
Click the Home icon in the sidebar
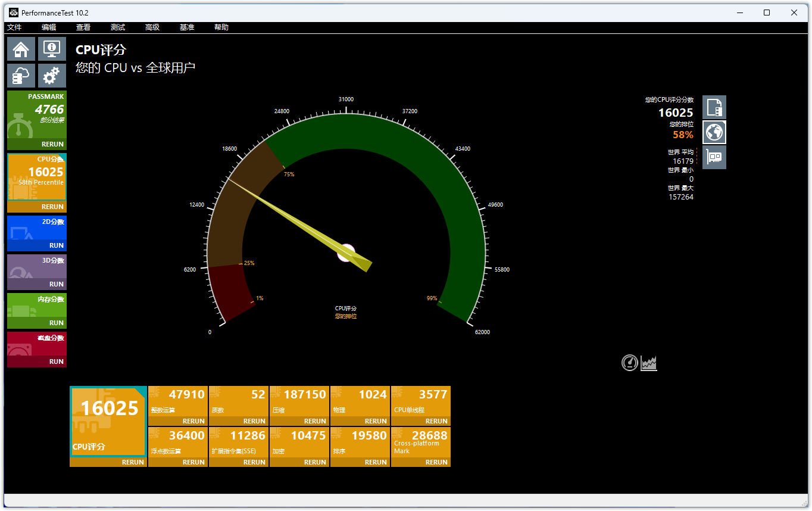[x=21, y=49]
